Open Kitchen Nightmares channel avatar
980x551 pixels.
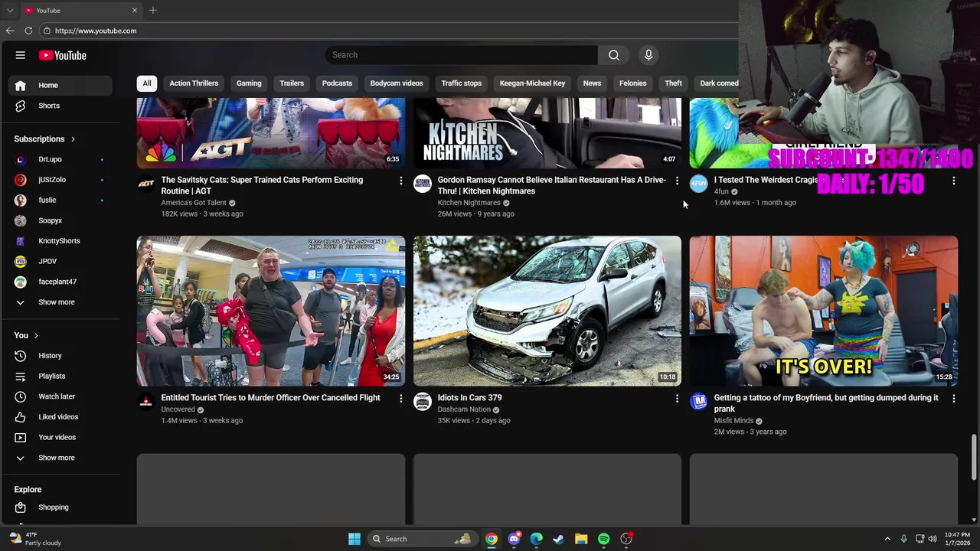pos(423,184)
